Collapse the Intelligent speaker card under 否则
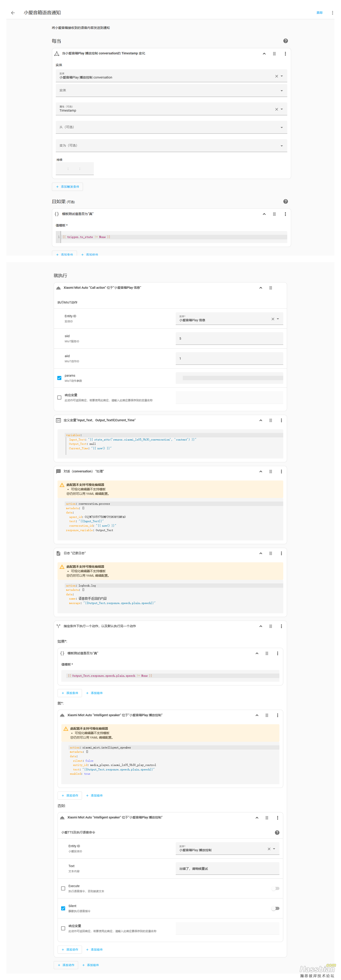Viewport: 341px width, 980px height. [257, 817]
